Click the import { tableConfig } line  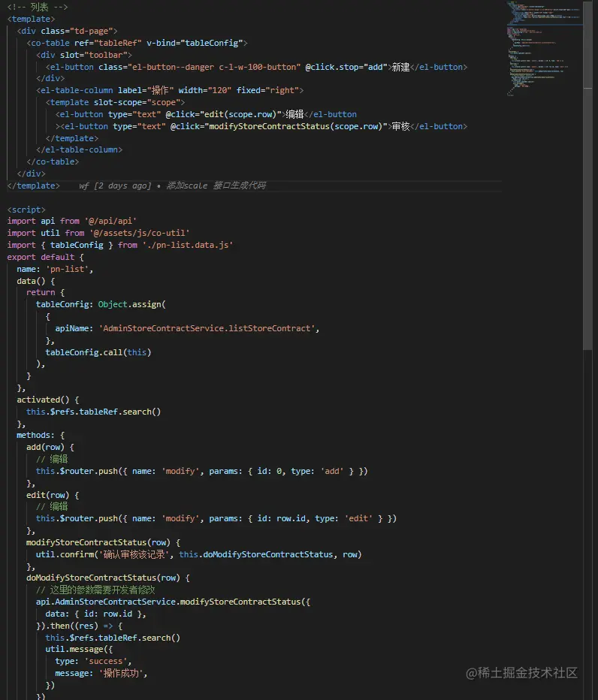(120, 246)
